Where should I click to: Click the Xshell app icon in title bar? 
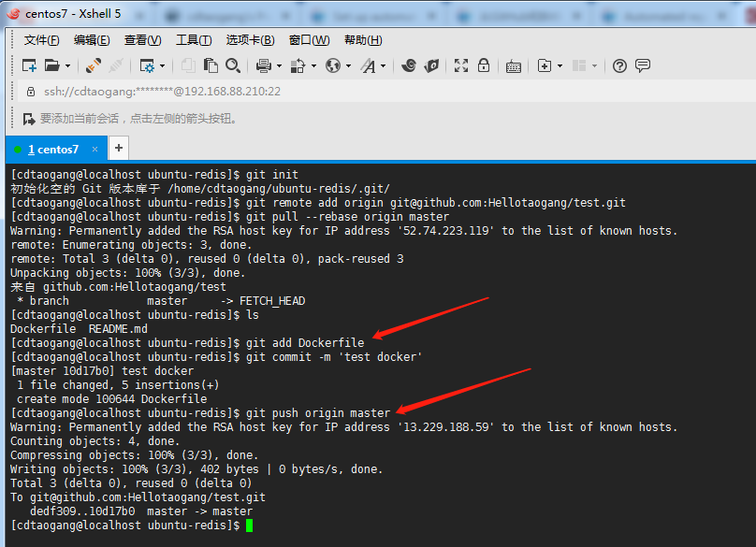click(13, 13)
